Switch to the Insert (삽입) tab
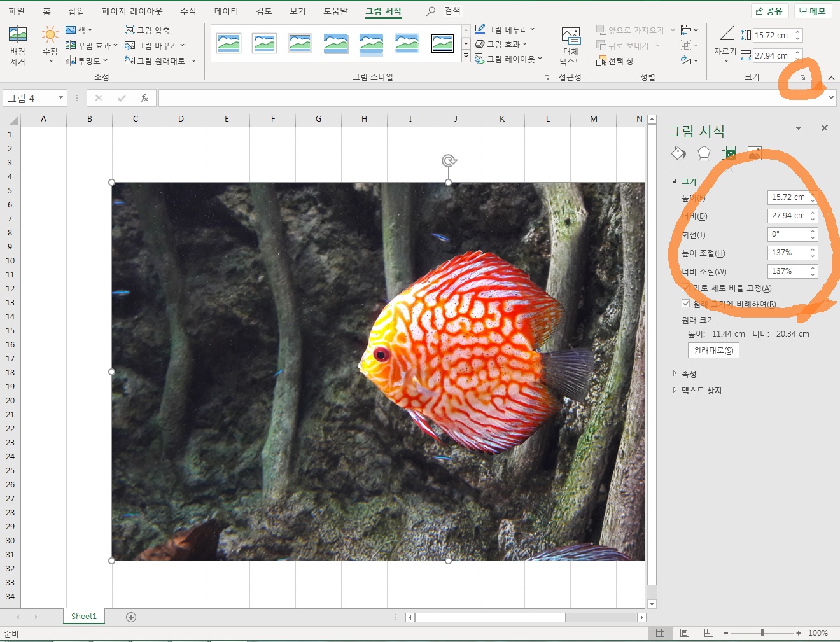The width and height of the screenshot is (840, 642). point(76,11)
